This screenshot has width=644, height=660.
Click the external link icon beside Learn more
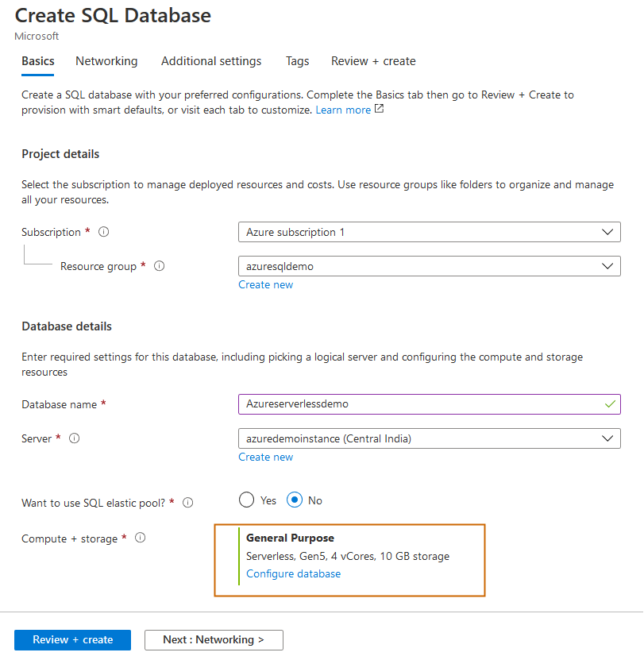tap(380, 110)
